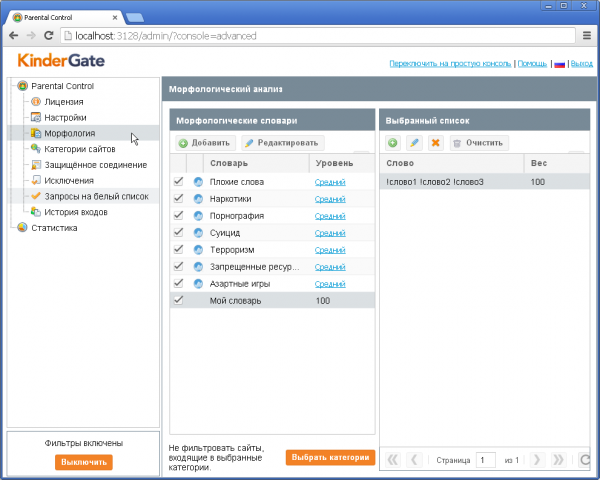Image resolution: width=600 pixels, height=480 pixels.
Task: Open level dropdown link for Порнография
Action: point(329,216)
